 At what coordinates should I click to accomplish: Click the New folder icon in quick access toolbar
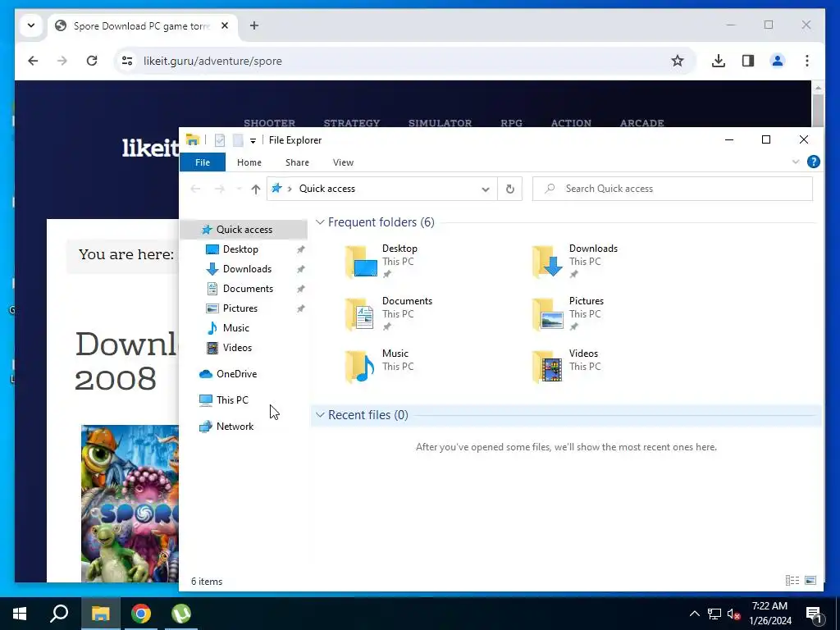pos(238,140)
